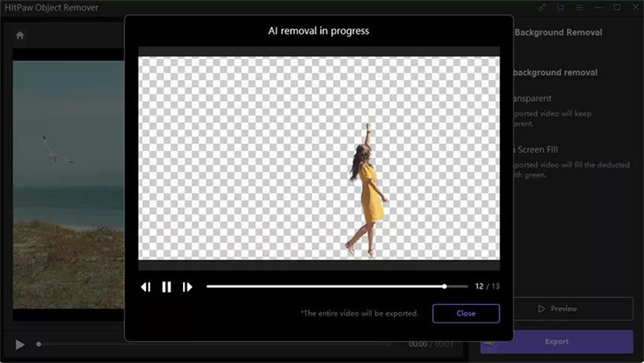The width and height of the screenshot is (644, 363).
Task: Click the purple Export button
Action: point(557,341)
